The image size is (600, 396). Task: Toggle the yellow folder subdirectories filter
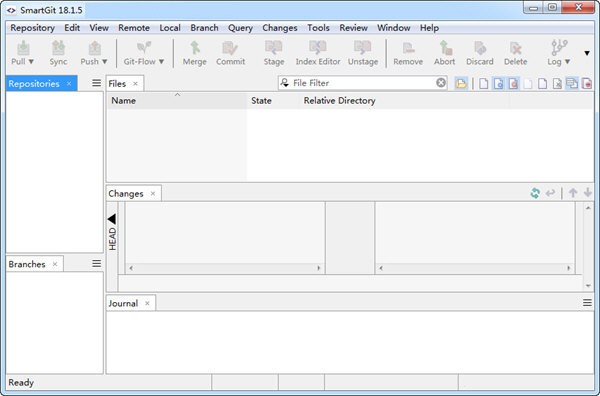[x=461, y=83]
